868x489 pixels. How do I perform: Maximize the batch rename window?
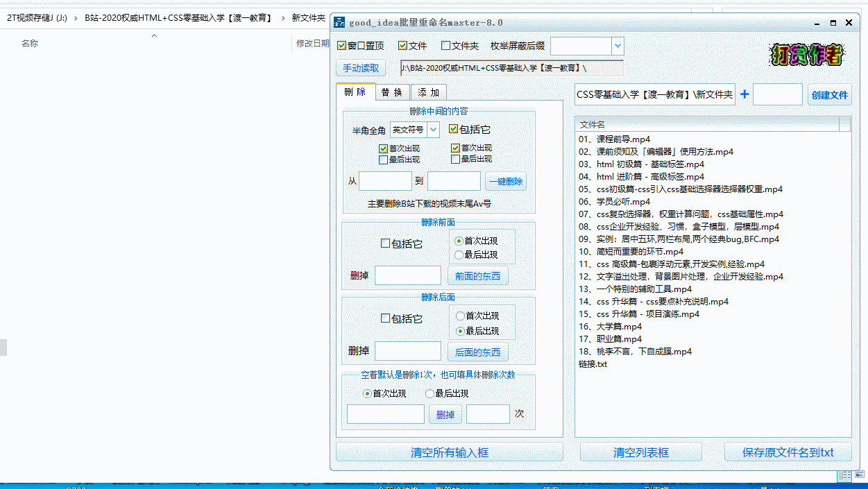coord(833,23)
